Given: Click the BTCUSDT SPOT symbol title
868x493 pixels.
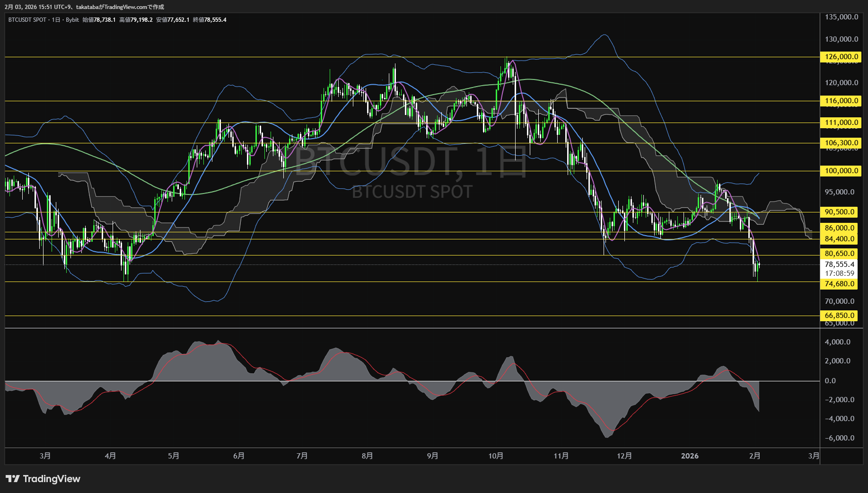Looking at the screenshot, I should coord(27,20).
